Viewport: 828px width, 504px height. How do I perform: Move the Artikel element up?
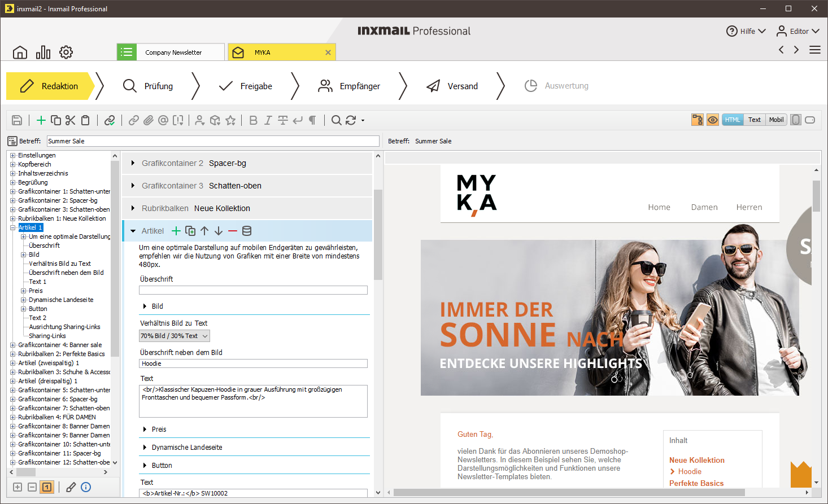[x=204, y=231]
